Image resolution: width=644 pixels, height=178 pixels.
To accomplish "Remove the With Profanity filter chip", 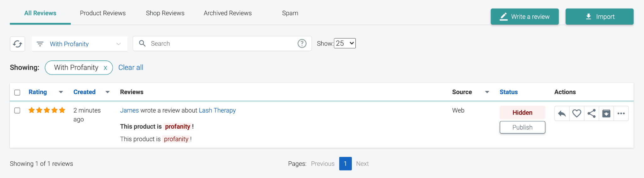I will (105, 68).
